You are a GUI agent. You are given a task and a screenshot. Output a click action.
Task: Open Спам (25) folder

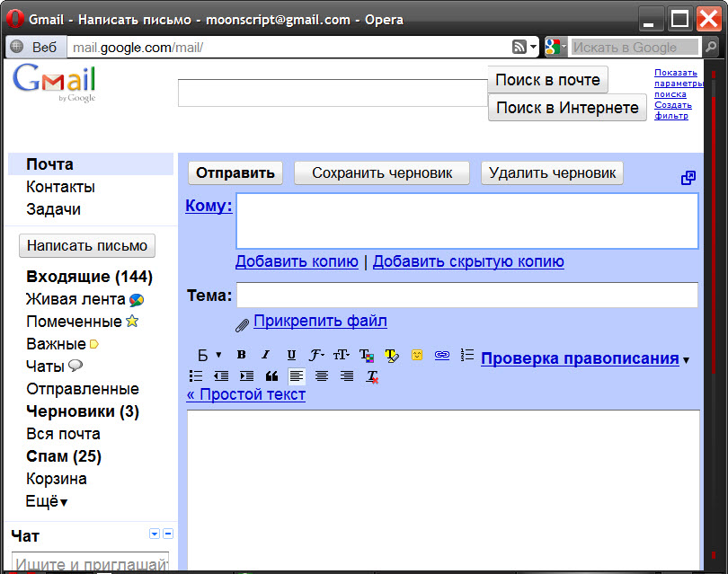pyautogui.click(x=64, y=456)
